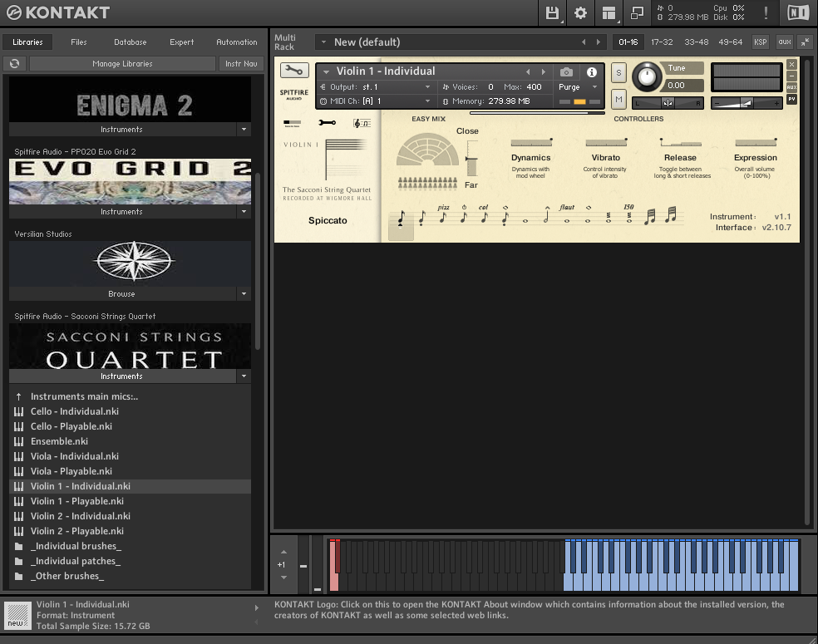Click the Versilian Studios Browse button
The image size is (818, 644).
click(x=122, y=294)
